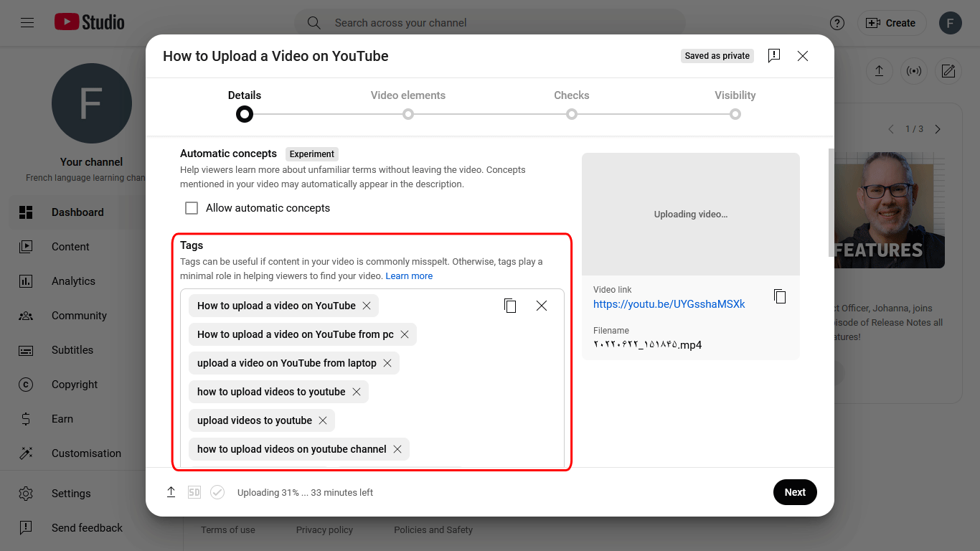Click the send feedback icon in dialog header
980x551 pixels.
(773, 56)
